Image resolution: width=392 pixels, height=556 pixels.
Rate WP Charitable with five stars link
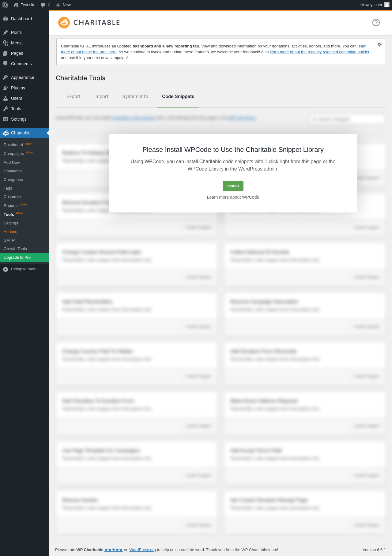click(x=114, y=550)
